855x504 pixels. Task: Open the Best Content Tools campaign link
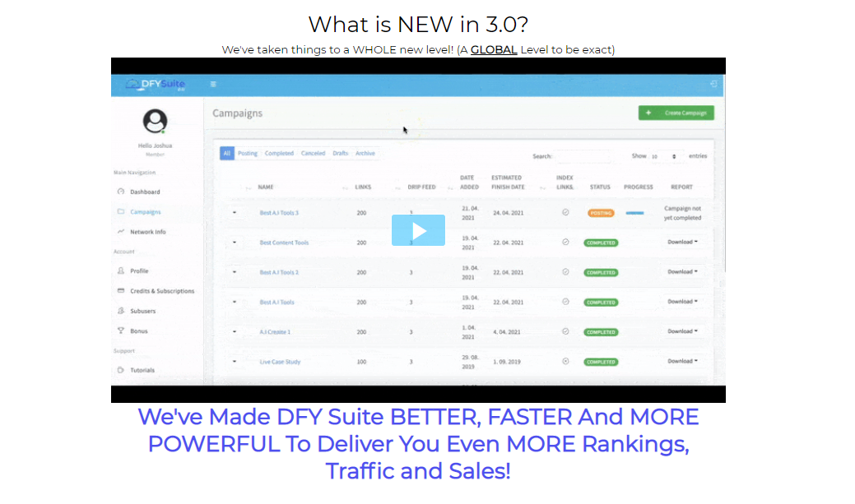(x=284, y=243)
